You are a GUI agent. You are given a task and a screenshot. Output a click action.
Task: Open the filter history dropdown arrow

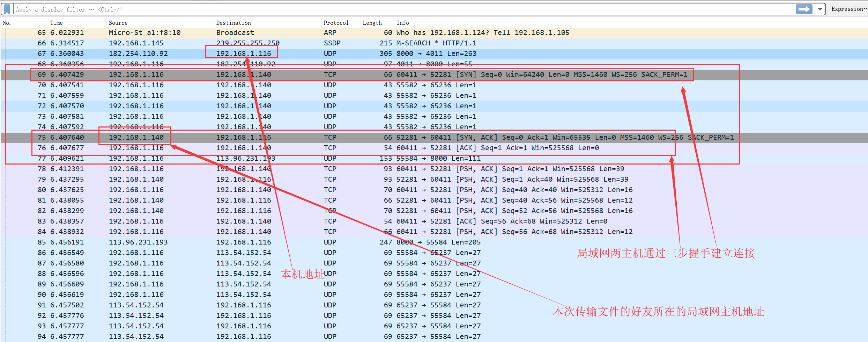tap(820, 9)
